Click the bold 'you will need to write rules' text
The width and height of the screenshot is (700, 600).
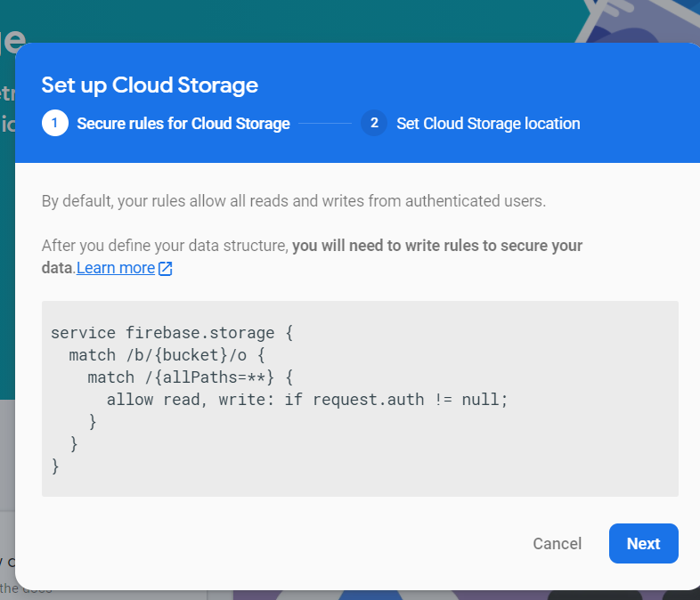coord(436,246)
